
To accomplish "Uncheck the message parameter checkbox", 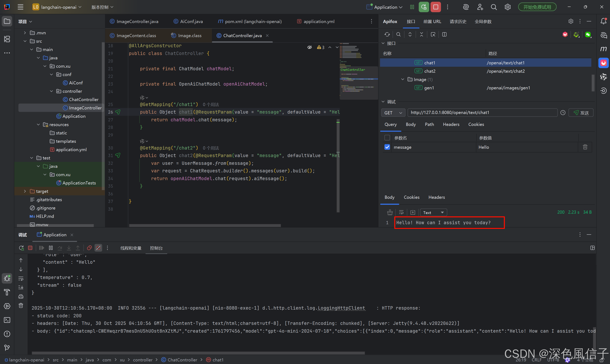I will pyautogui.click(x=387, y=147).
